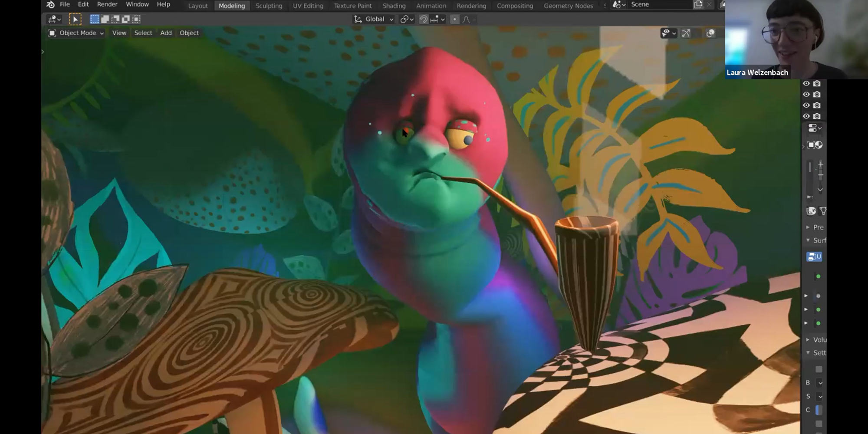
Task: Switch to the Layout workspace tab
Action: 198,6
